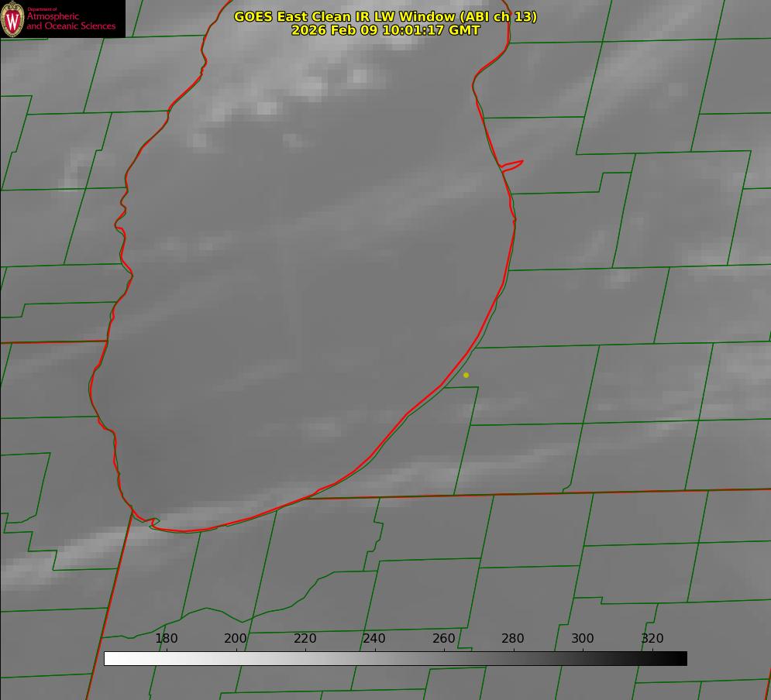This screenshot has height=700, width=771.
Task: Click the colorbar label 240
Action: (x=374, y=638)
